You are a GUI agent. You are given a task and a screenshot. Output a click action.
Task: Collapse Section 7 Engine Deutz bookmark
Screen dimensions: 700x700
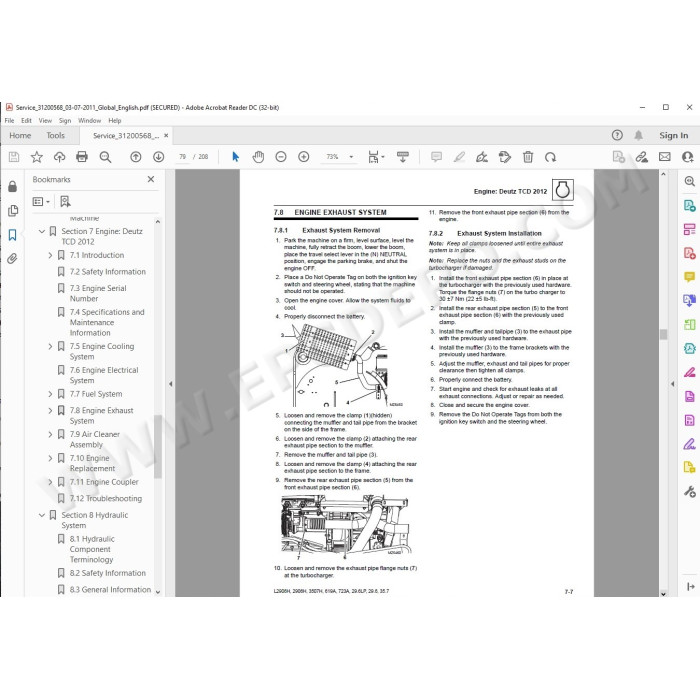point(42,231)
